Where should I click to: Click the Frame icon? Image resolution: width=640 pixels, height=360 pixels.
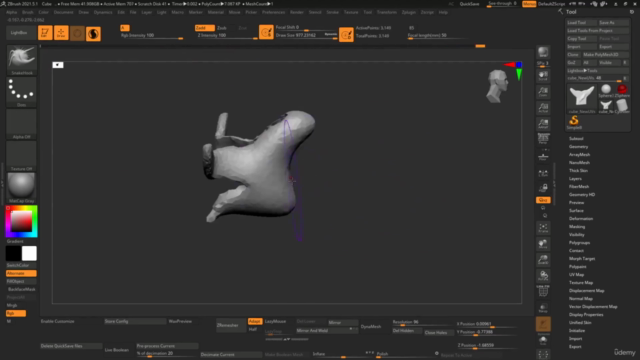point(543,228)
